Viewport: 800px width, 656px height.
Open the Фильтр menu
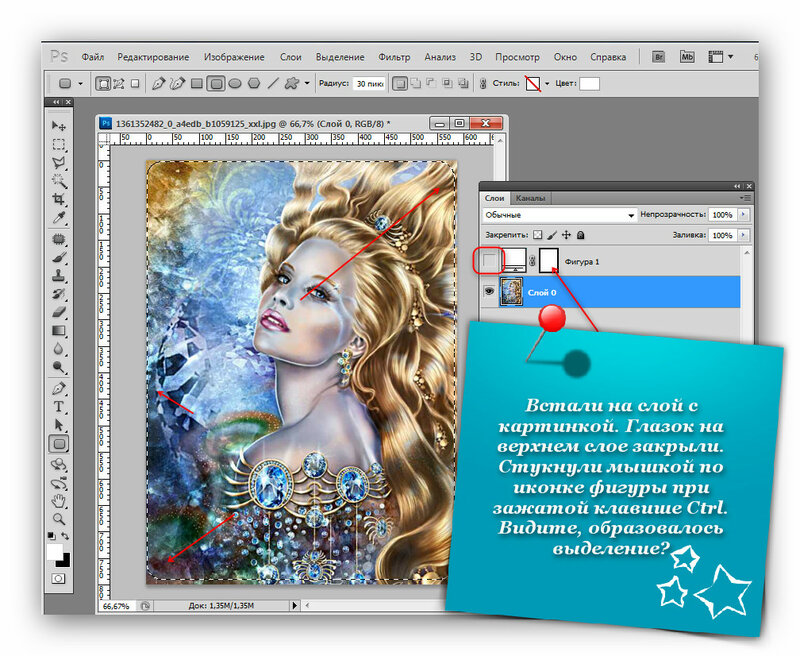(x=394, y=57)
